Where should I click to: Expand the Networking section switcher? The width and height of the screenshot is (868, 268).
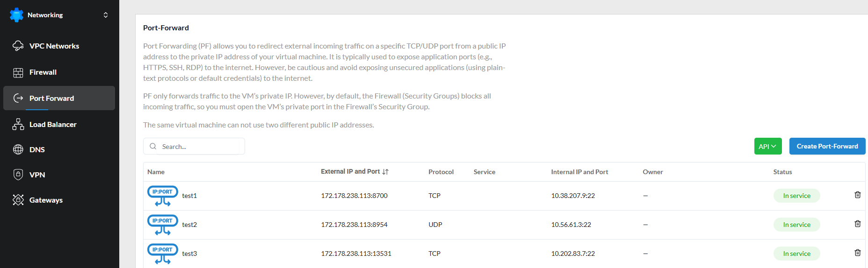pos(106,15)
